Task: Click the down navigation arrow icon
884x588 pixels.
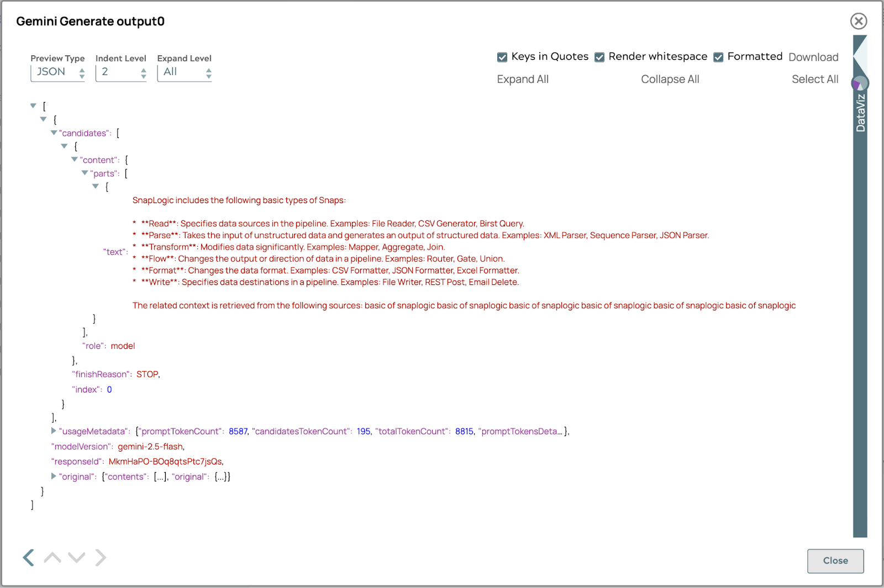Action: 77,558
